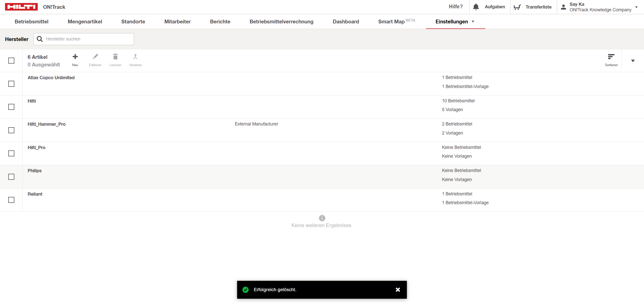Tick the Reliant row checkbox
This screenshot has width=644, height=303.
pos(11,200)
